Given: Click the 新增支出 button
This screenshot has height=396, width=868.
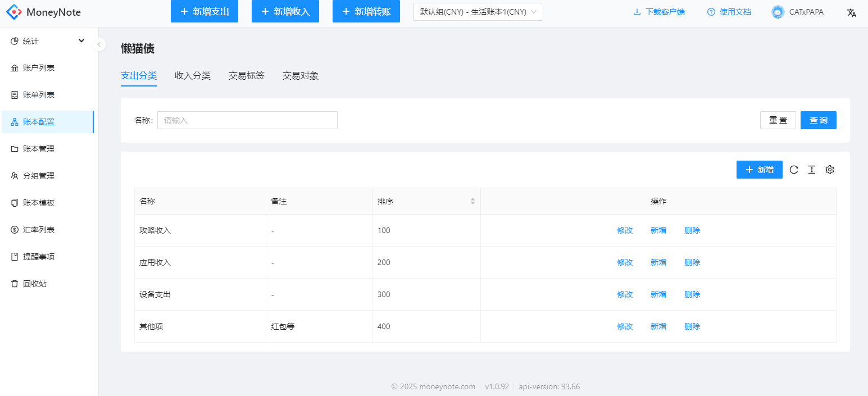Looking at the screenshot, I should (x=204, y=11).
